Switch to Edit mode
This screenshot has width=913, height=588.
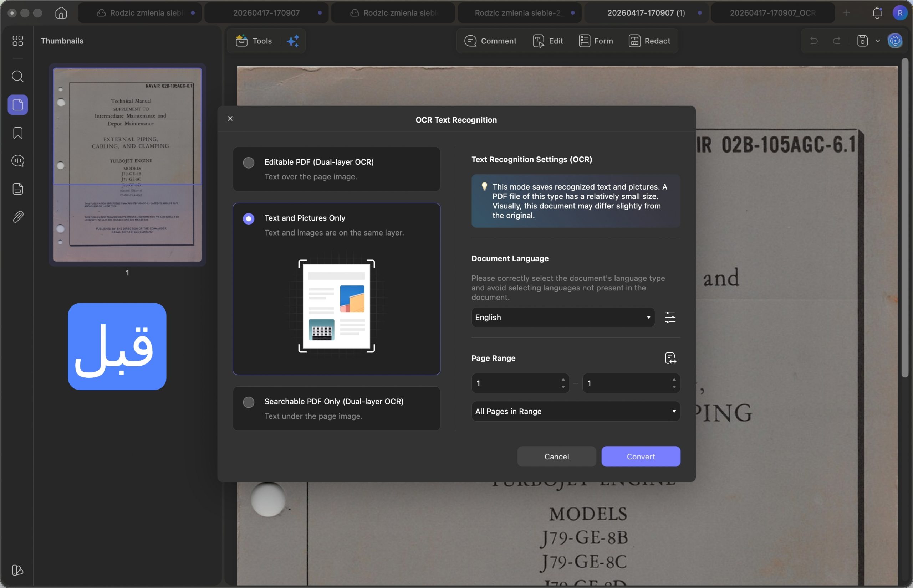click(548, 41)
